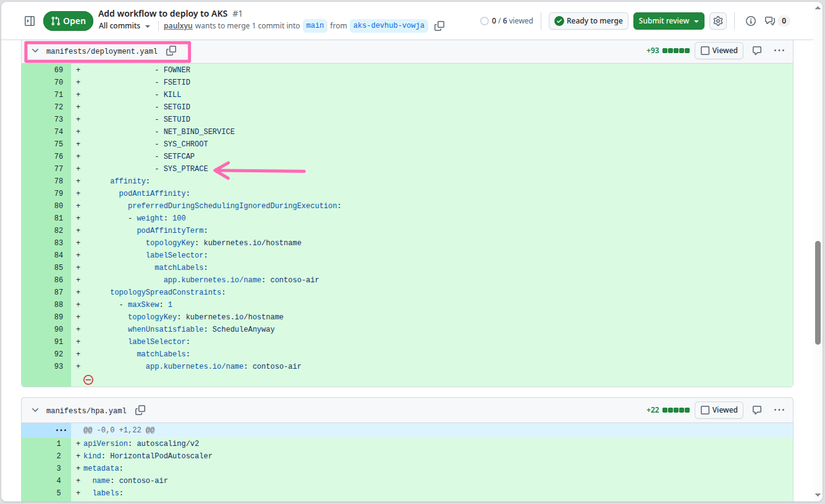Click the +93 diff stat on deployment.yaml
825x504 pixels.
(x=653, y=51)
